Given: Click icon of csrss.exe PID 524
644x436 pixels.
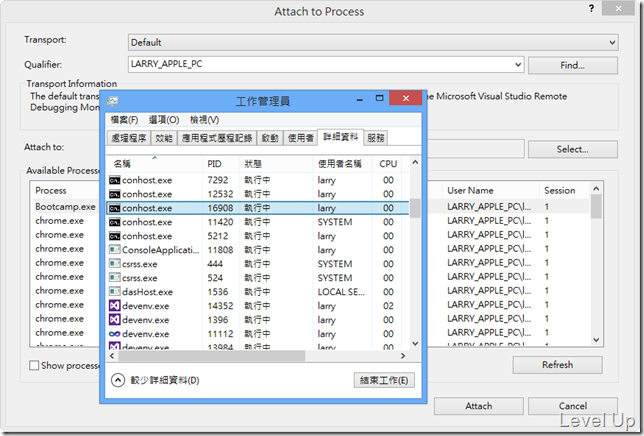Looking at the screenshot, I should (x=115, y=278).
